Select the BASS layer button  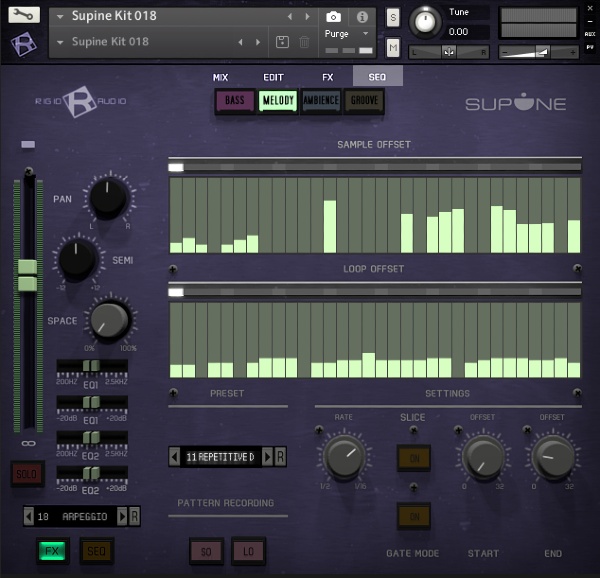click(234, 101)
